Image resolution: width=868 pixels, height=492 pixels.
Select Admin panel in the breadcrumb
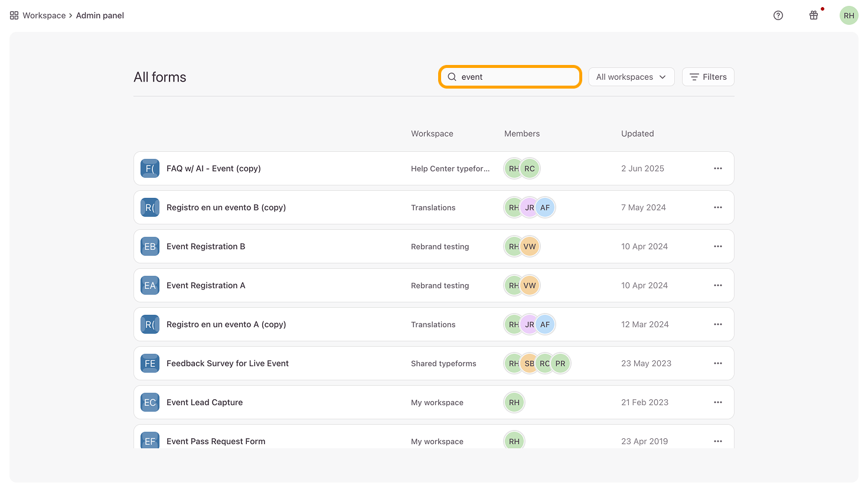[x=100, y=15]
